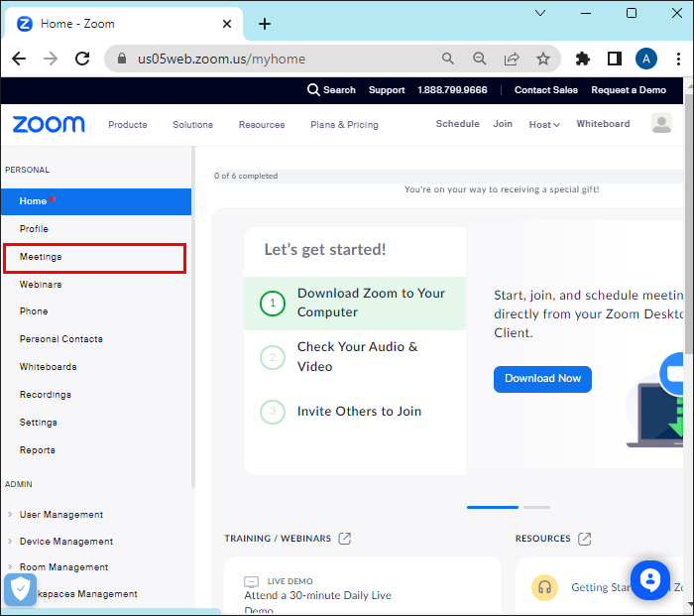Viewport: 694px width, 616px height.
Task: Click the browser back arrow
Action: click(x=19, y=59)
